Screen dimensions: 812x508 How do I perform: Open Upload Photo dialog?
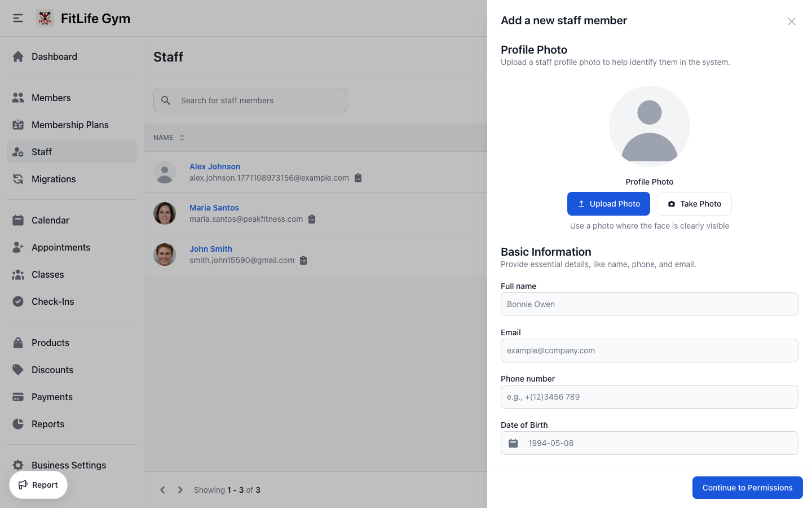[x=608, y=204]
